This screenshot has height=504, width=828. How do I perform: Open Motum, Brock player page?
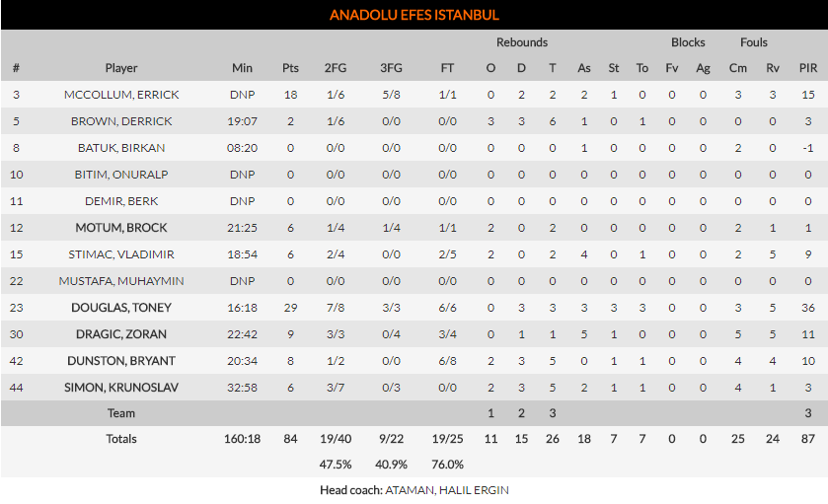click(x=121, y=228)
